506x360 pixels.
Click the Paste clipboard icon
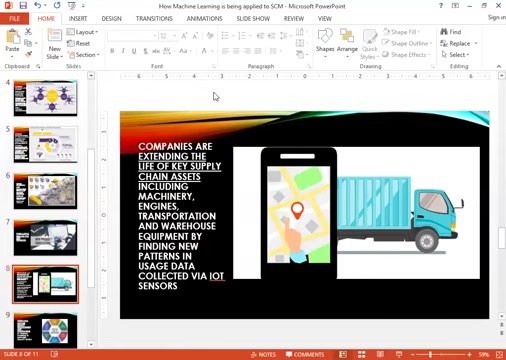pyautogui.click(x=13, y=37)
